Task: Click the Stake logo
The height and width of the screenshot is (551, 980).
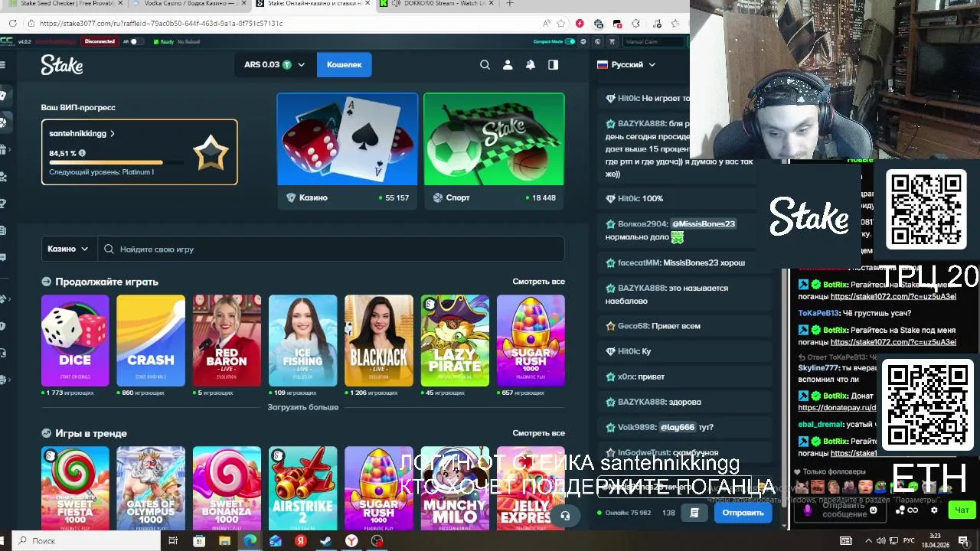Action: [x=62, y=65]
